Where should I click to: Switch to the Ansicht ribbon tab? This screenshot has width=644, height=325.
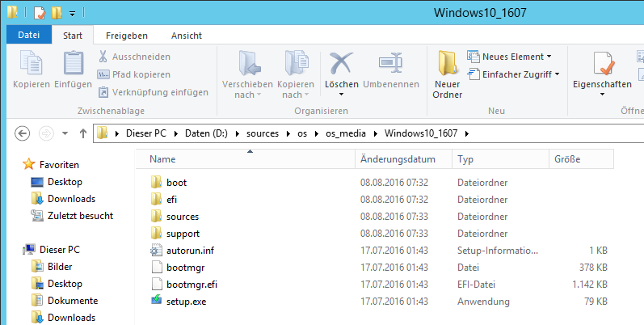[187, 36]
